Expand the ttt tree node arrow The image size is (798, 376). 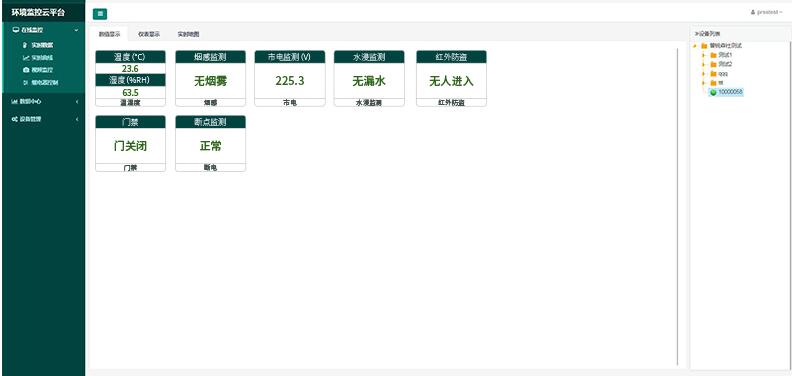pos(703,82)
